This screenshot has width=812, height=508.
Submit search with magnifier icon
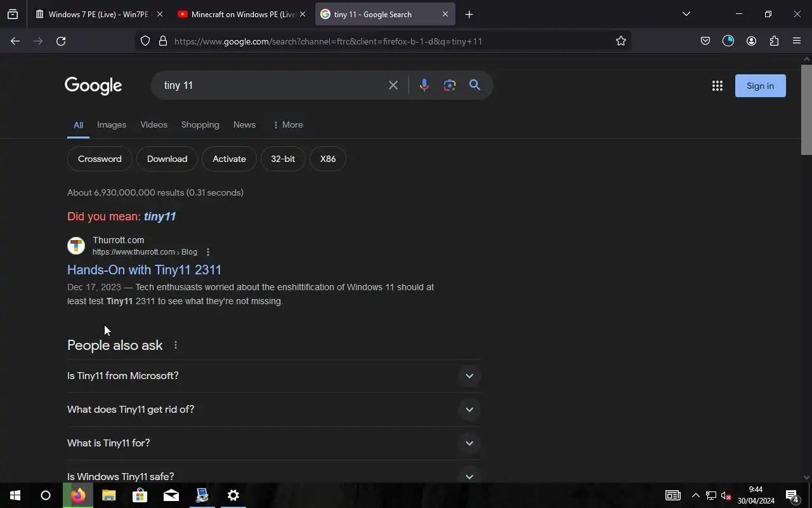coord(475,85)
